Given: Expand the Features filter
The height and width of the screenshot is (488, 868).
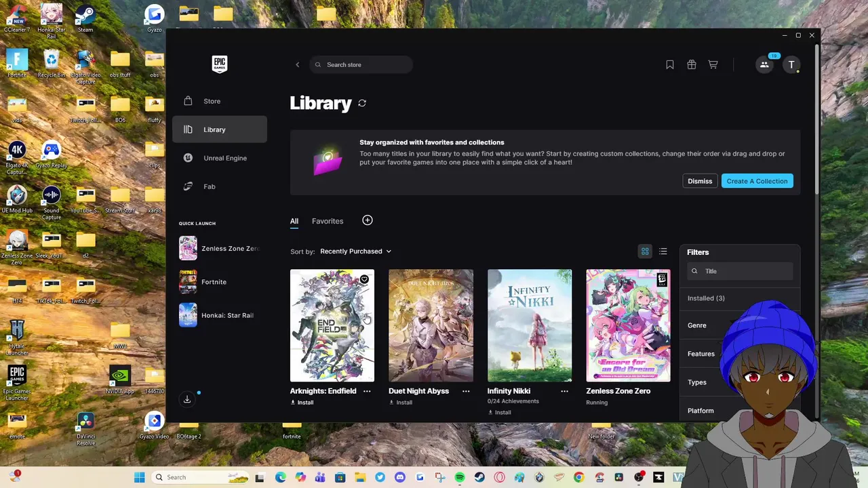Looking at the screenshot, I should [x=701, y=354].
